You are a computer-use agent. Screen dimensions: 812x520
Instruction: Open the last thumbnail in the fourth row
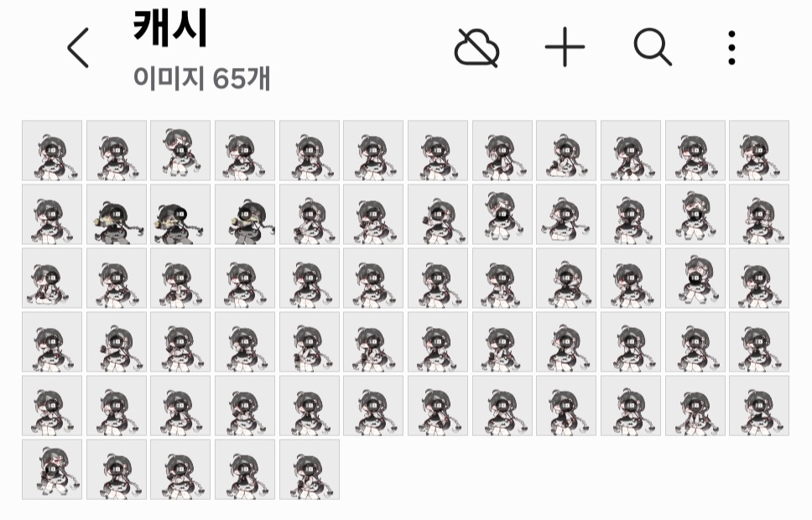(759, 342)
